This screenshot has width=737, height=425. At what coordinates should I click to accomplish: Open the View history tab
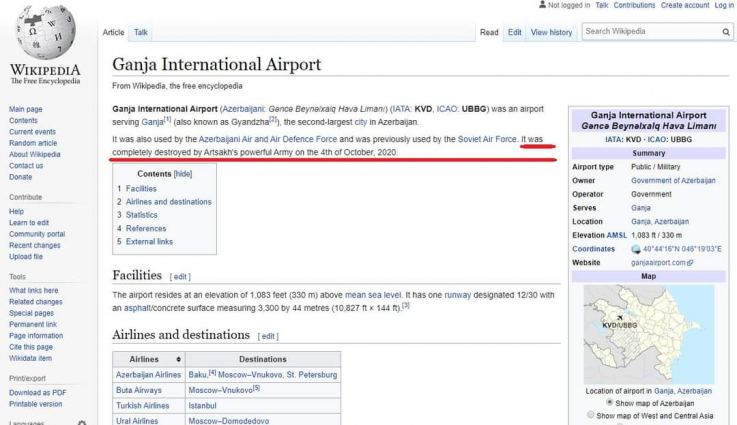(551, 32)
